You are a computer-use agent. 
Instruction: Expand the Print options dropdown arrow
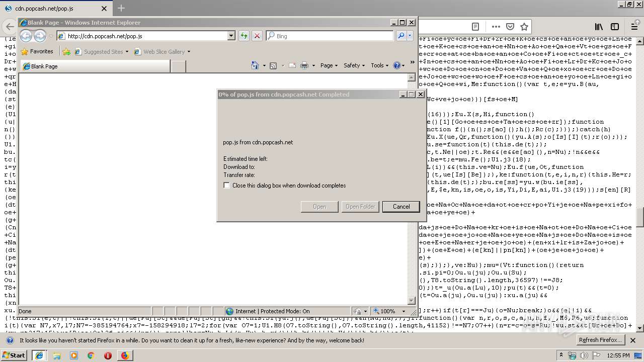pos(313,65)
